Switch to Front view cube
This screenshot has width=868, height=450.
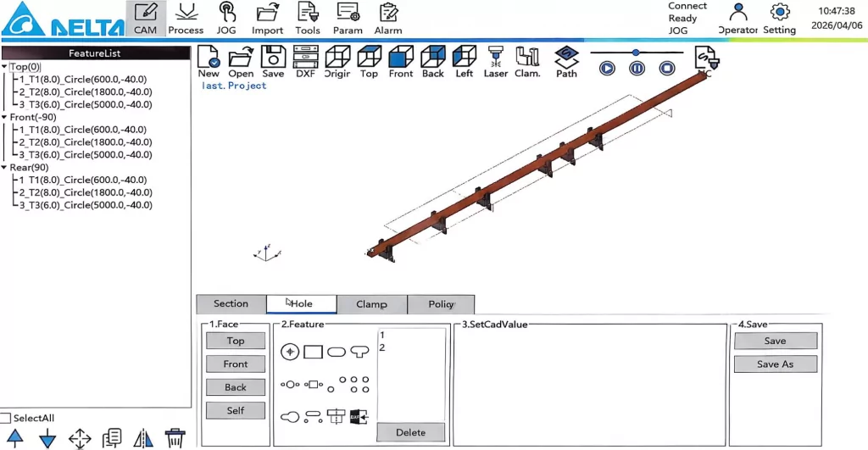(x=400, y=62)
